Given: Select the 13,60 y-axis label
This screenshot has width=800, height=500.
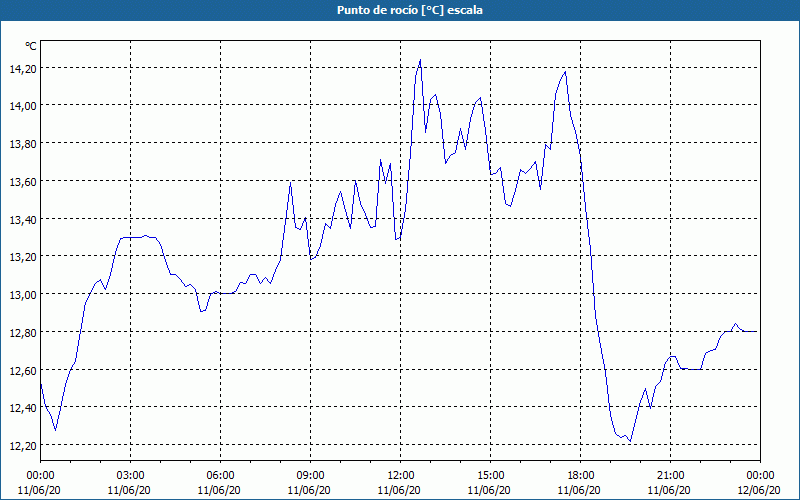Looking at the screenshot, I should [x=23, y=182].
